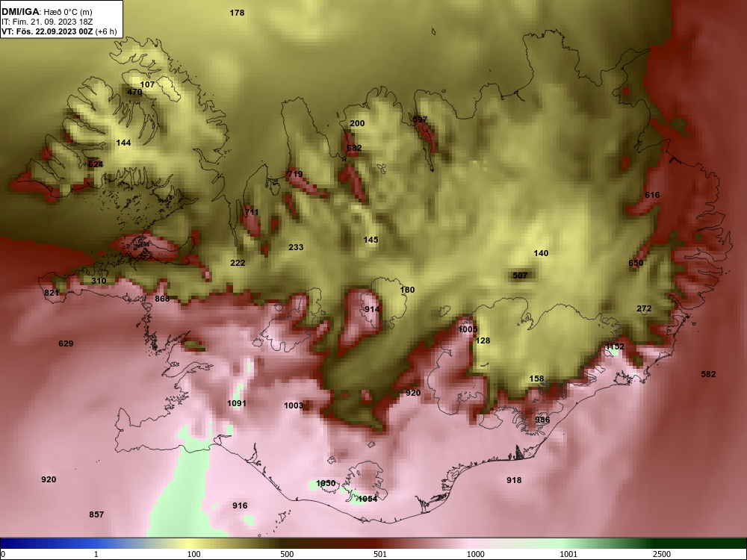Viewport: 747px width, 560px height.
Task: Click the map value 682
Action: 354,148
